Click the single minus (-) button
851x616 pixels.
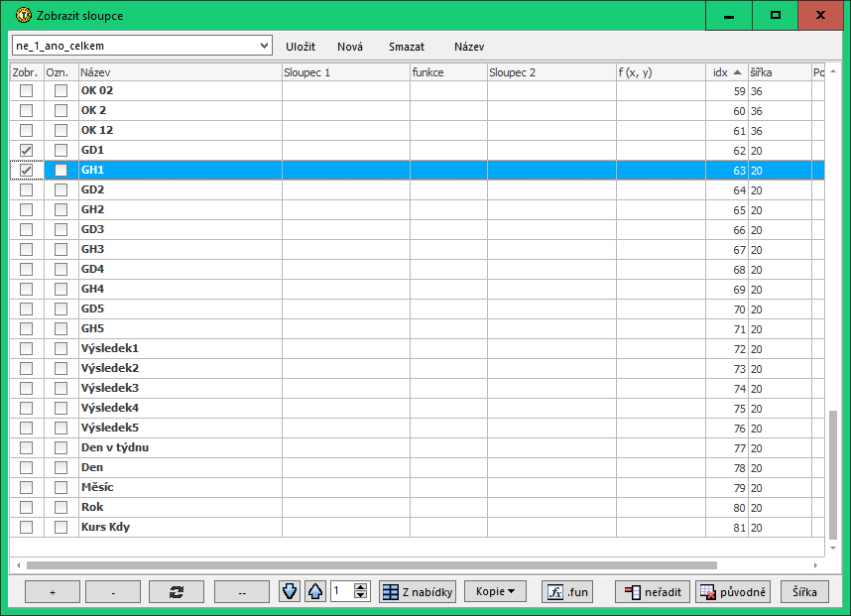pyautogui.click(x=113, y=592)
